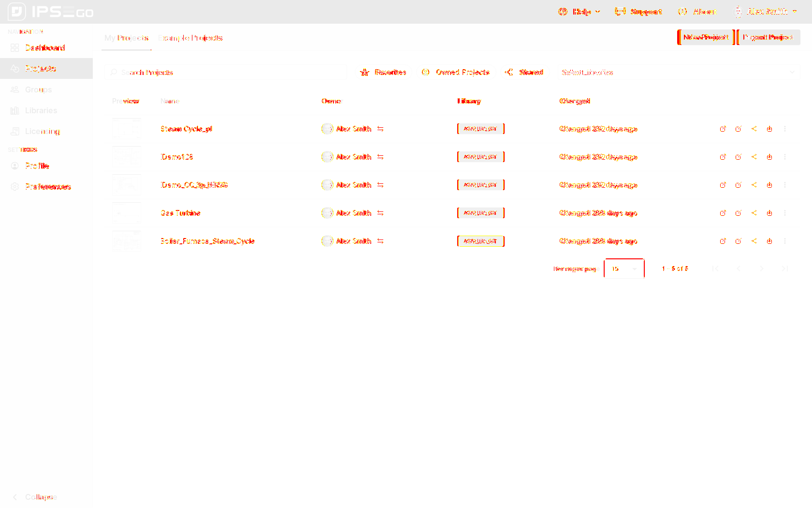Viewport: 812px width, 508px height.
Task: Download the Boiler_Furnace_Steam_Cycle project
Action: (769, 241)
